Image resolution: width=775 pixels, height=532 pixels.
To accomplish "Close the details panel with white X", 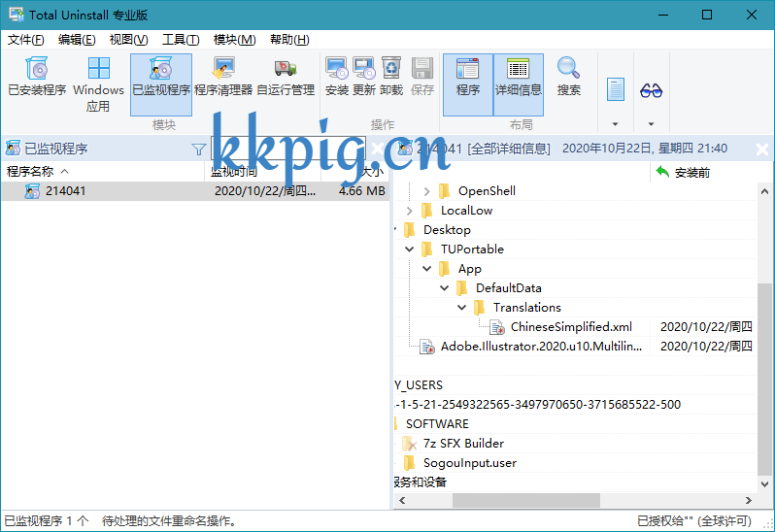I will 761,149.
